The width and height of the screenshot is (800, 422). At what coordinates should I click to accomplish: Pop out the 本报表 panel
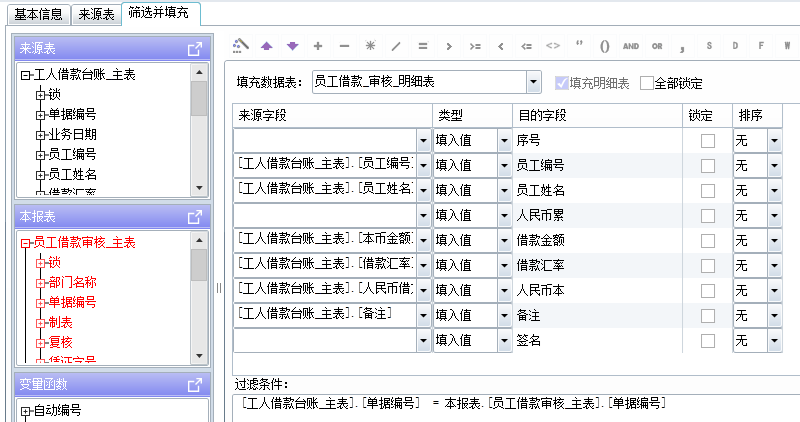tap(195, 217)
